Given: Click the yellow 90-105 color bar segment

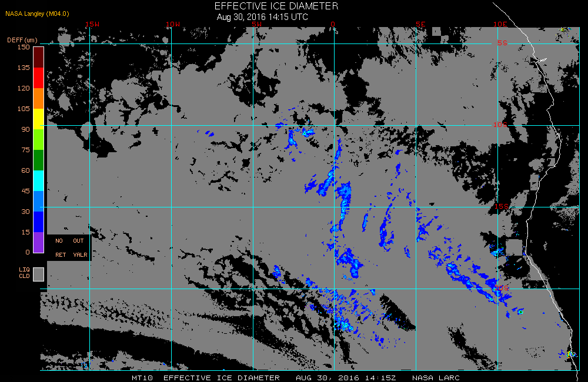Looking at the screenshot, I should [39, 119].
